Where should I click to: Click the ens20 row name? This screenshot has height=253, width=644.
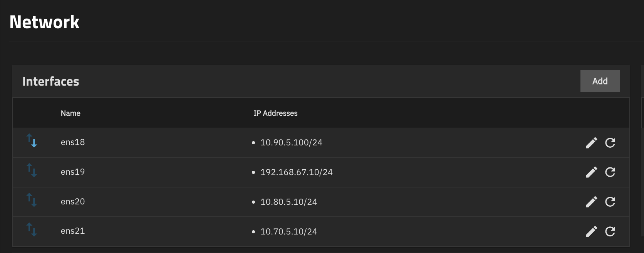(x=73, y=202)
